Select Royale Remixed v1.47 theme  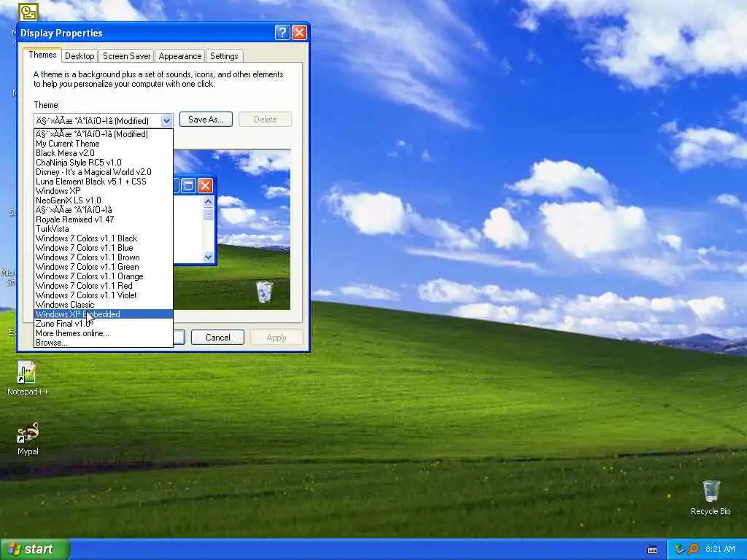[x=104, y=219]
